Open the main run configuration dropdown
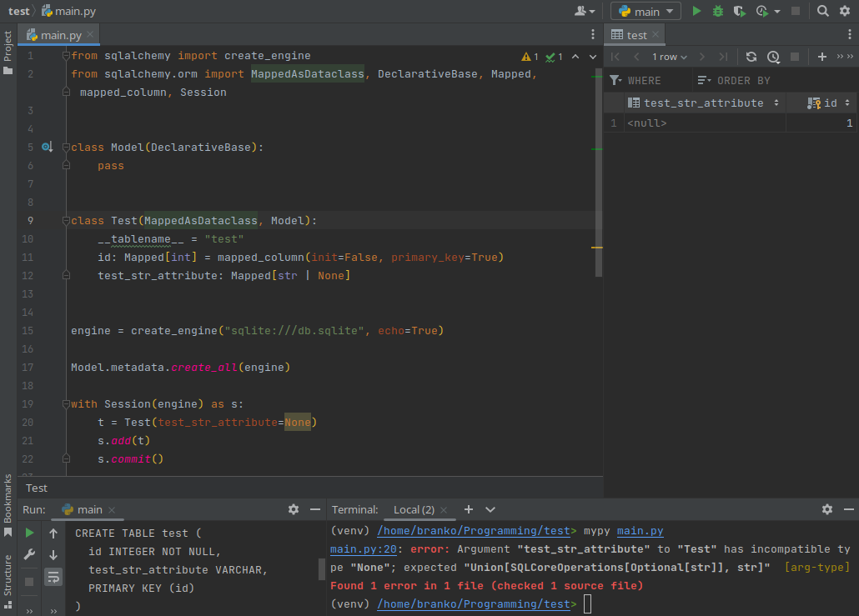The image size is (859, 616). [646, 11]
